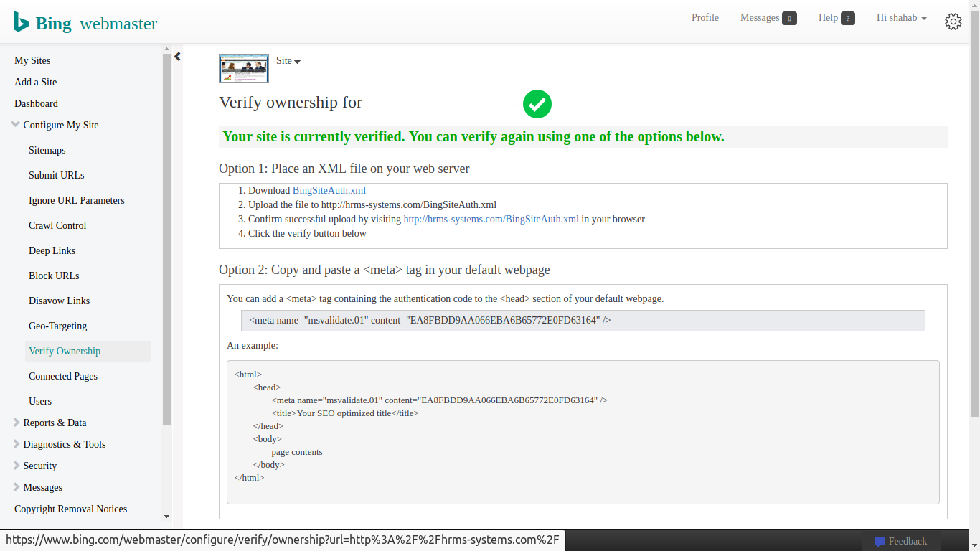Screen dimensions: 980x551
Task: Open My Sites in the sidebar
Action: [32, 60]
